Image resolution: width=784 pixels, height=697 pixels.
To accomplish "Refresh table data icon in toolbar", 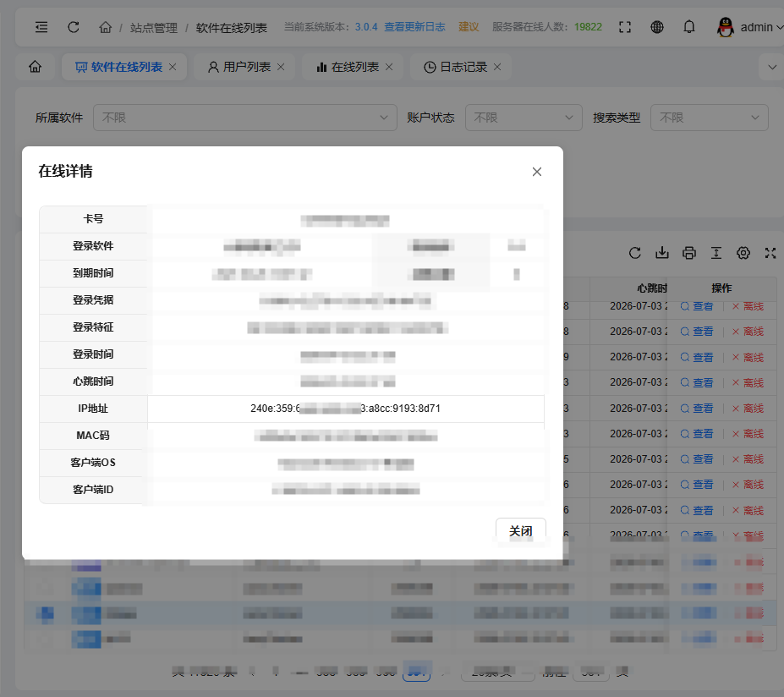I will coord(635,253).
